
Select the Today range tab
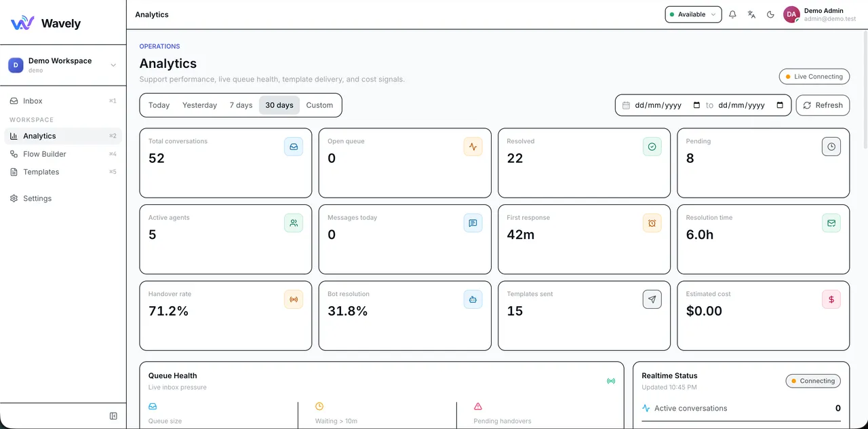[x=159, y=105]
